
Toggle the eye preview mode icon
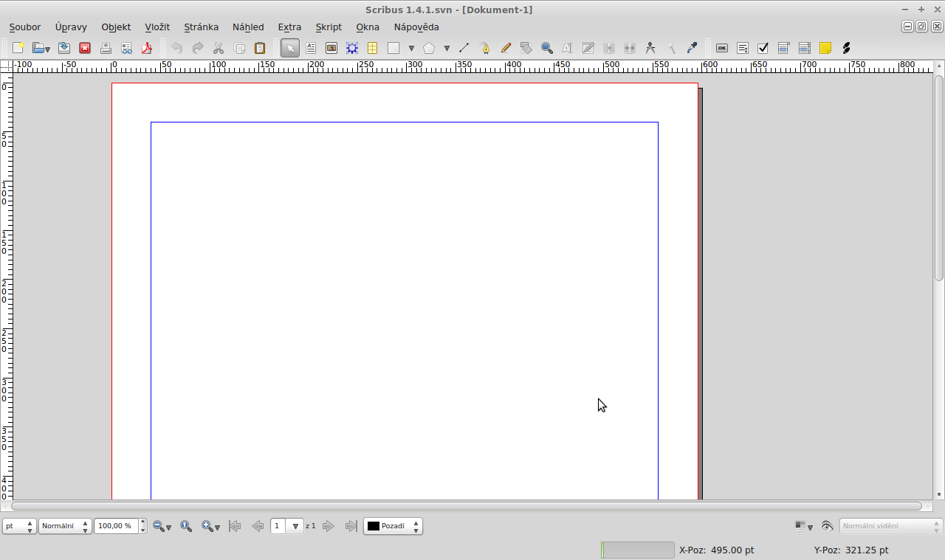coord(827,526)
